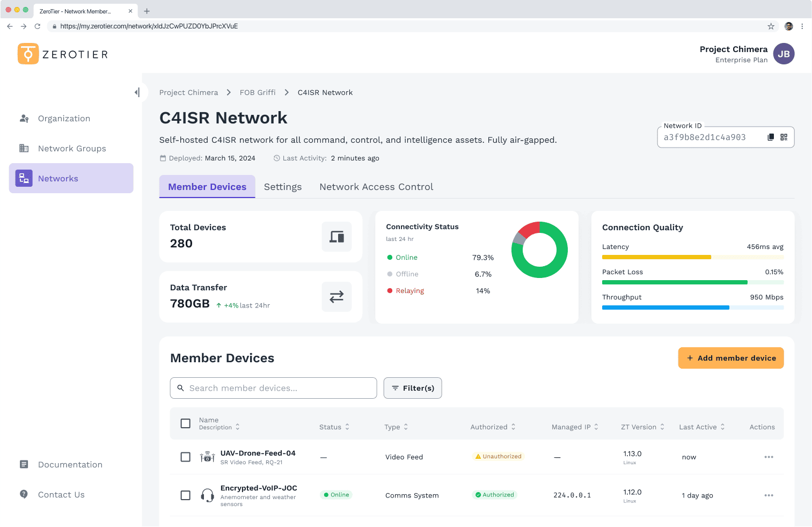Click Add member device button
The height and width of the screenshot is (527, 812).
pyautogui.click(x=731, y=358)
